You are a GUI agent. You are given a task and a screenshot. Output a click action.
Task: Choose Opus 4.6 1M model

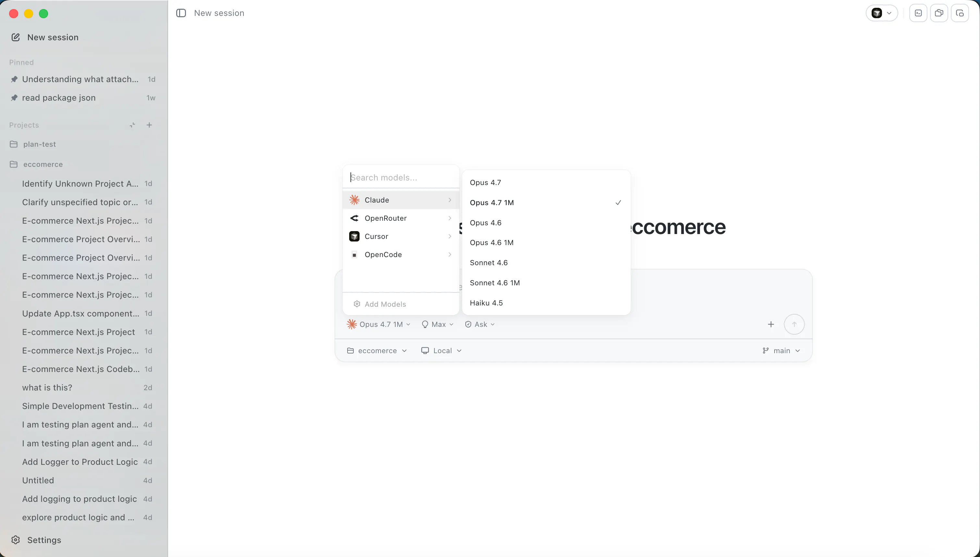[x=546, y=242]
